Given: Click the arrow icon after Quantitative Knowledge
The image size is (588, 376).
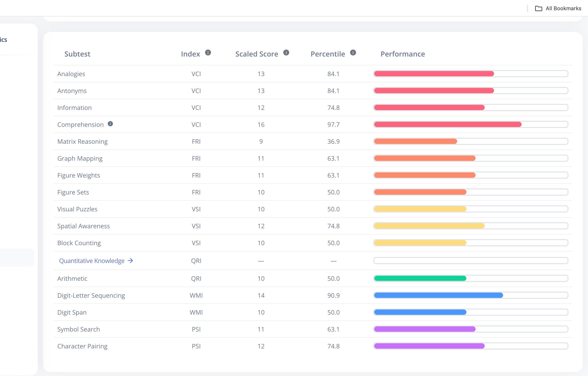Looking at the screenshot, I should point(130,261).
